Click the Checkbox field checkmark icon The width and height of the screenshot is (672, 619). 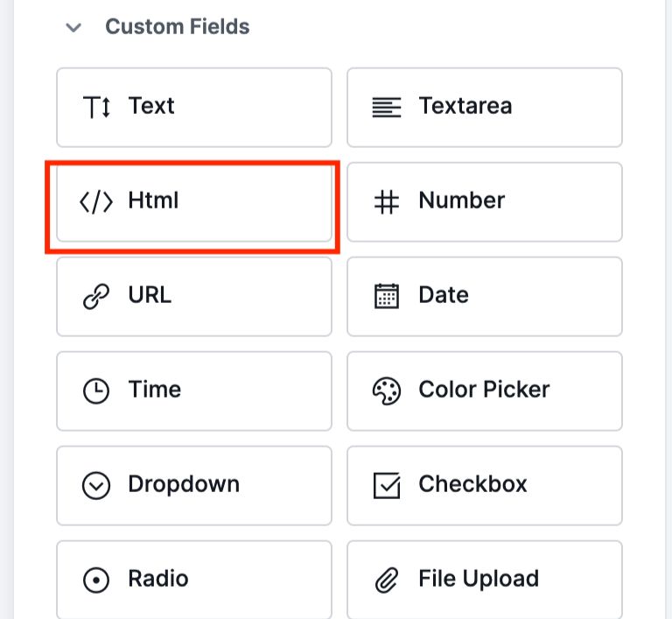point(387,485)
